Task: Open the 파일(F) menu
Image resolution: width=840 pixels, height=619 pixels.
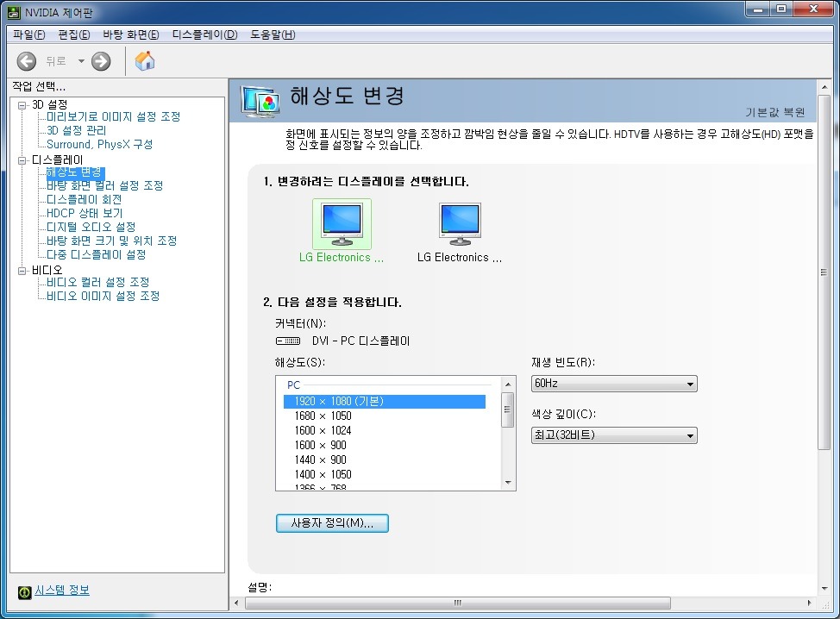Action: [x=29, y=34]
